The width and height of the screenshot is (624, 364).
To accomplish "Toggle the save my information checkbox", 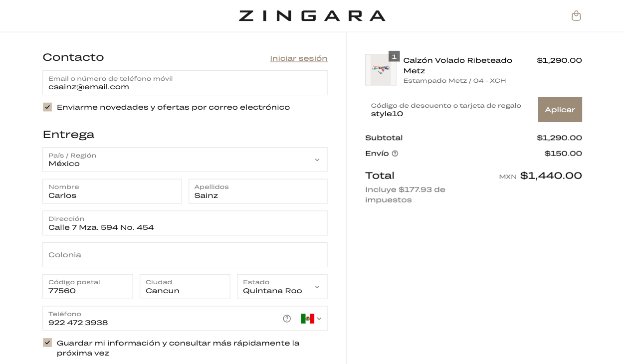I will coord(47,343).
